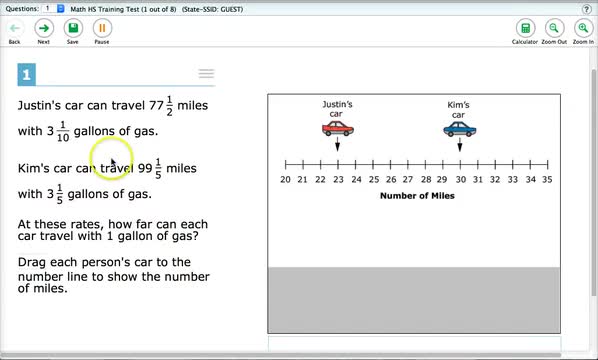598x360 pixels.
Task: Click tick mark 28 on number line
Action: 425,165
